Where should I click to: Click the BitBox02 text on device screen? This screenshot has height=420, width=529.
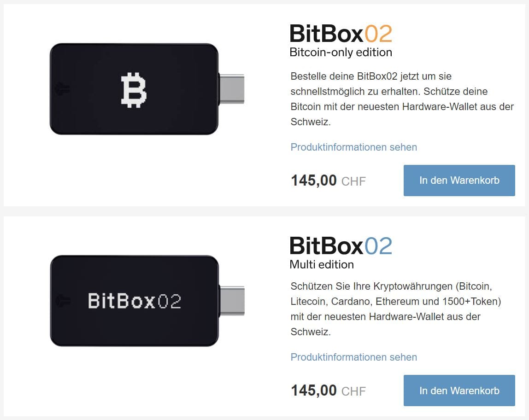134,301
